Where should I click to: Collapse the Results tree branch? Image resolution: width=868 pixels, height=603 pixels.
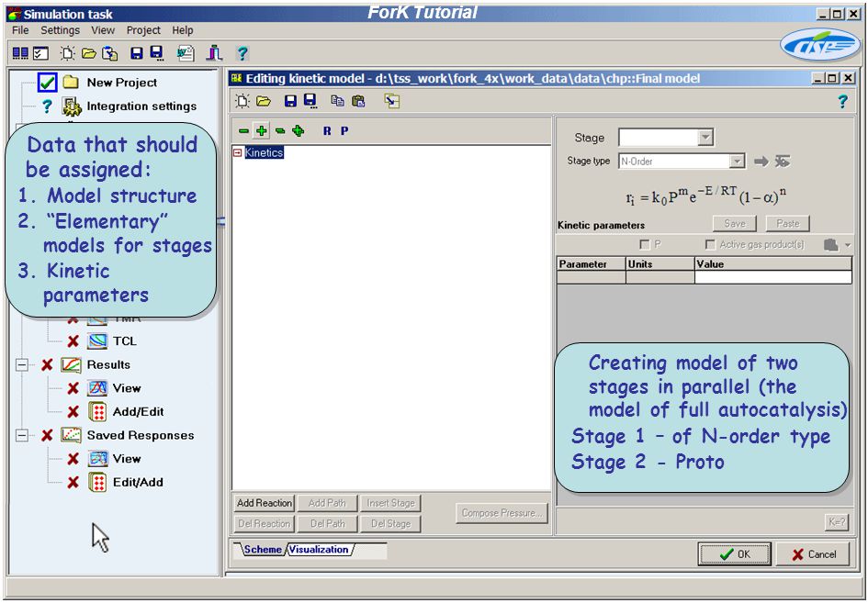coord(22,365)
